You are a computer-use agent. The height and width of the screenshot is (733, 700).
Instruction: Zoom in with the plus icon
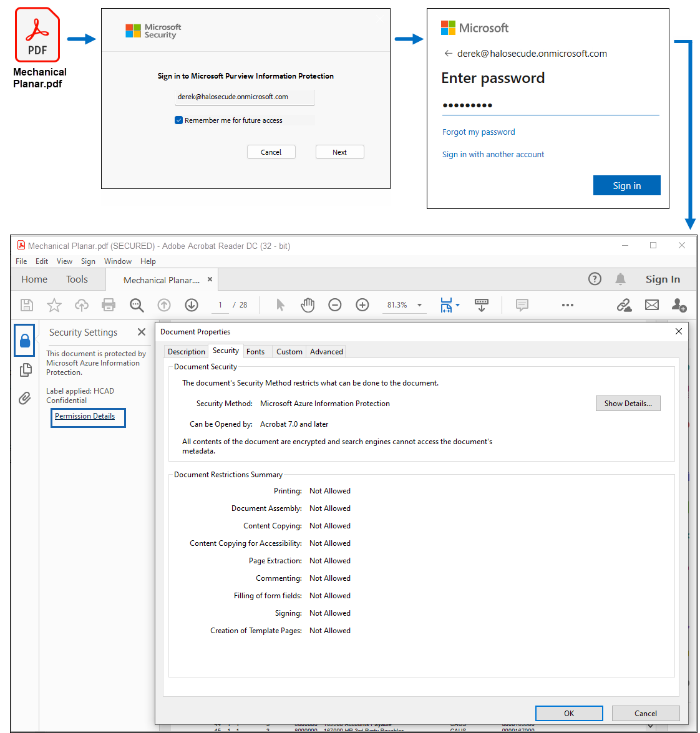click(x=362, y=305)
